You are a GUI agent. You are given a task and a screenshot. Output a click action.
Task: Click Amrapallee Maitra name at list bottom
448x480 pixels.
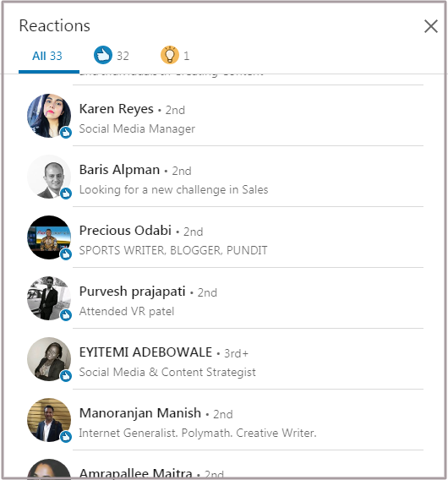135,473
